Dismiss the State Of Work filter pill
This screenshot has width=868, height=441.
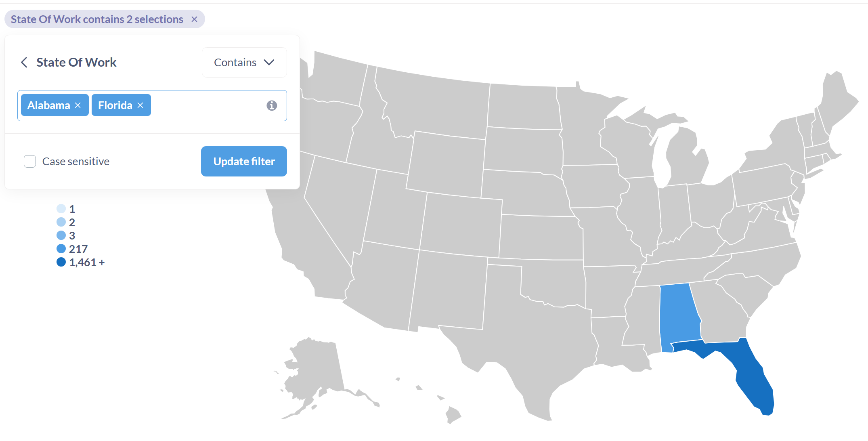194,19
